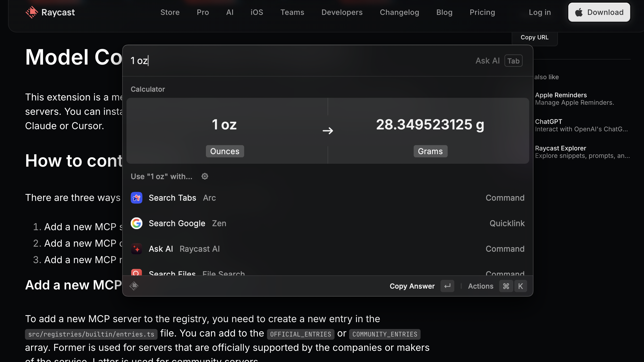The height and width of the screenshot is (362, 644).
Task: Open fallback settings gear next to 'Use 1 oz with'
Action: pyautogui.click(x=205, y=176)
